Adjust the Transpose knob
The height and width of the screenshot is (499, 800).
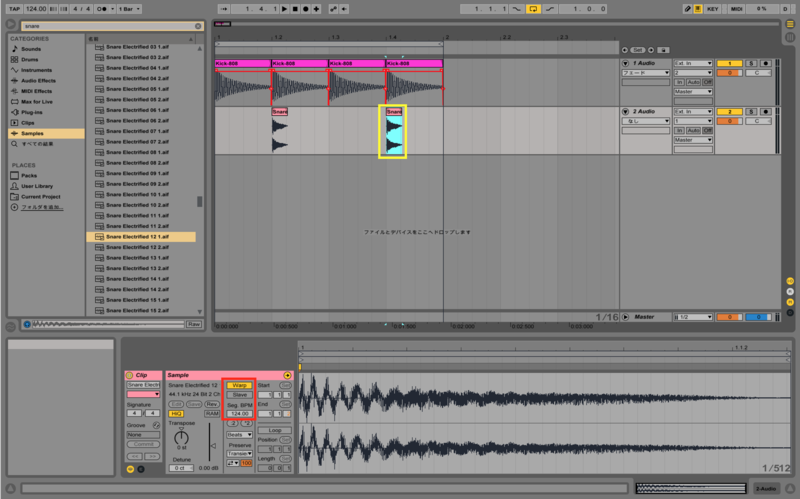(x=181, y=438)
